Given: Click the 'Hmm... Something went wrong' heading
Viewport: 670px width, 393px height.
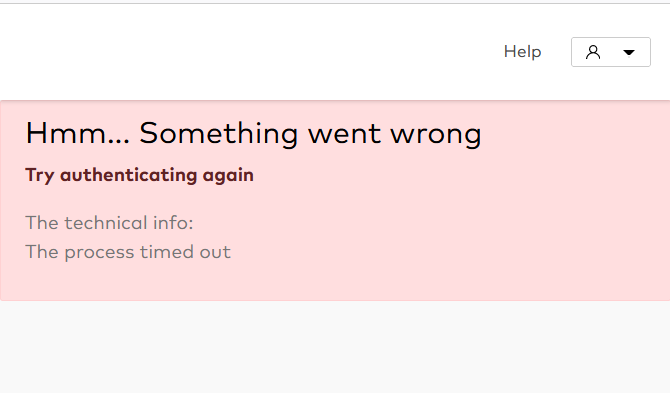Looking at the screenshot, I should [x=253, y=134].
